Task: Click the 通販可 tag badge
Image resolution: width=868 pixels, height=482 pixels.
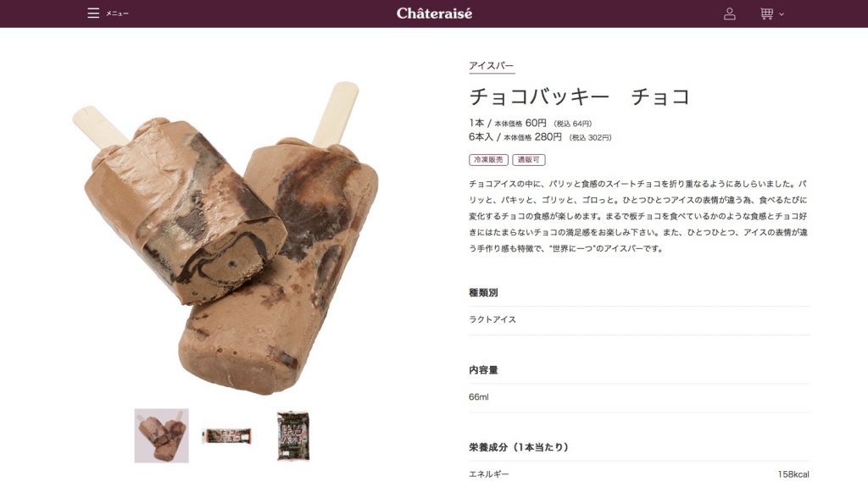Action: coord(529,160)
